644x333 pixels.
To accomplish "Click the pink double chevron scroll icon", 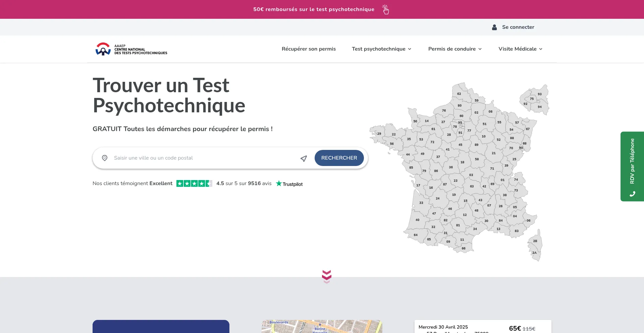I will point(326,276).
